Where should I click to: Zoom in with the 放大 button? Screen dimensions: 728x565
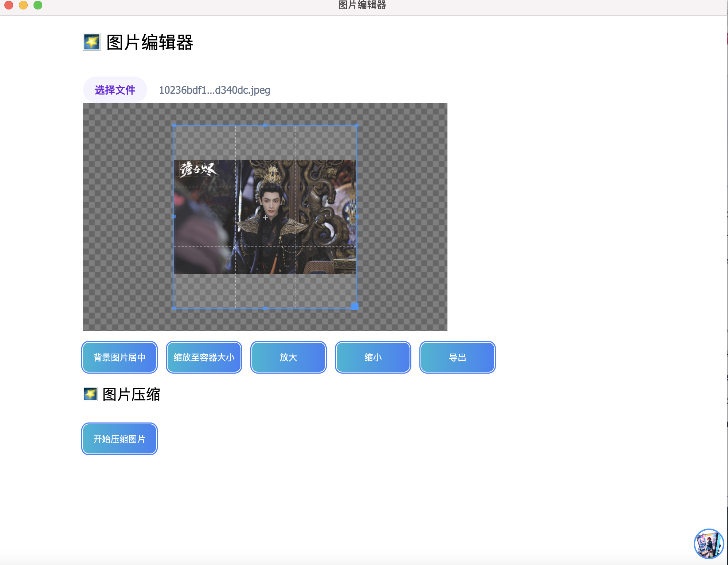(289, 357)
